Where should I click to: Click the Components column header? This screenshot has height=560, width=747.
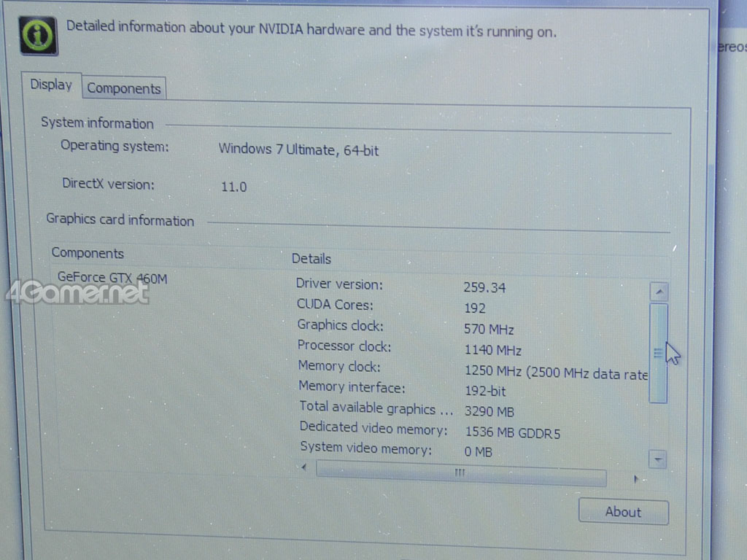(88, 253)
